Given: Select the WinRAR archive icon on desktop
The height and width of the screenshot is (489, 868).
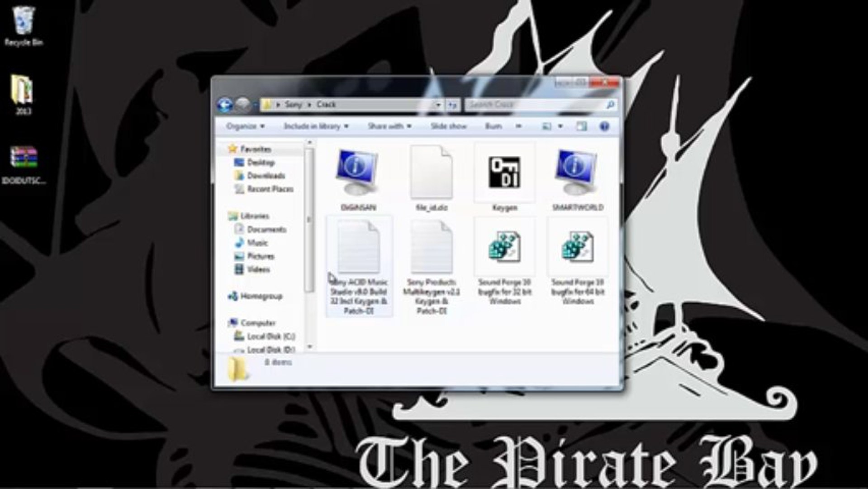Looking at the screenshot, I should (x=24, y=164).
